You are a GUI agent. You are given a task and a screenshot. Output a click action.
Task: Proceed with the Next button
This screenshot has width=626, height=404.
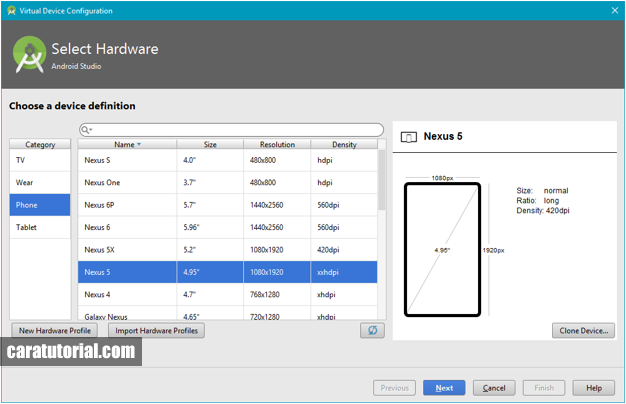coord(444,388)
